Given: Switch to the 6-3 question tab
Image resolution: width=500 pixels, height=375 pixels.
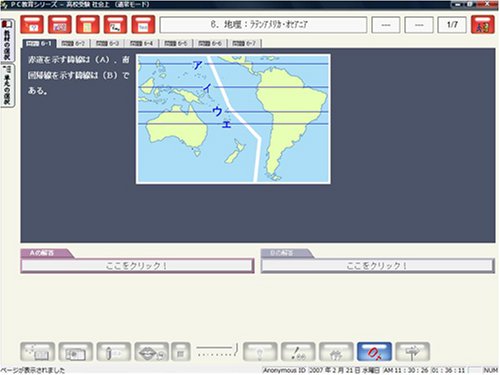Looking at the screenshot, I should (x=107, y=43).
